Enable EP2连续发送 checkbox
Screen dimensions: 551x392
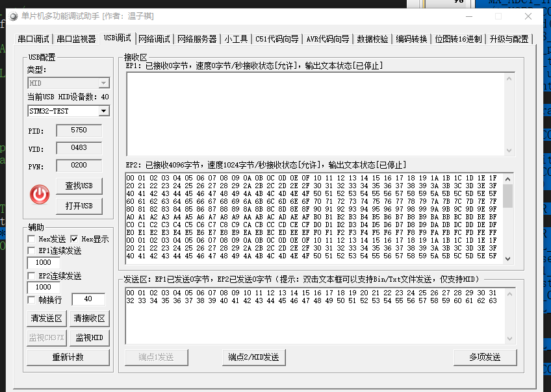tap(31, 276)
